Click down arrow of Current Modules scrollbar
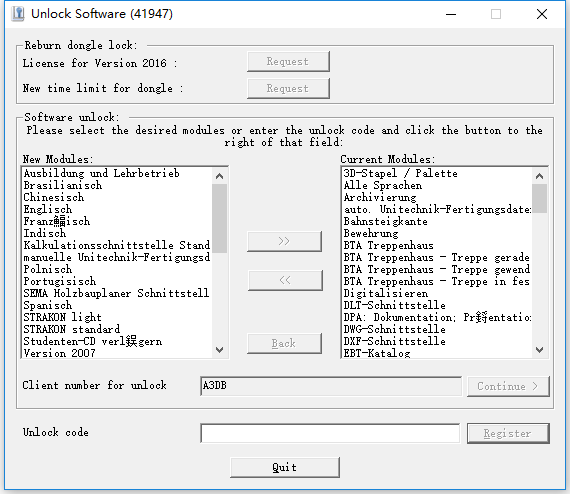 [x=539, y=350]
